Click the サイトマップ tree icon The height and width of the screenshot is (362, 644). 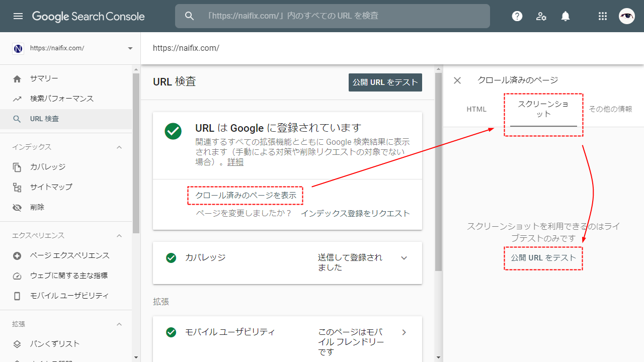point(17,187)
